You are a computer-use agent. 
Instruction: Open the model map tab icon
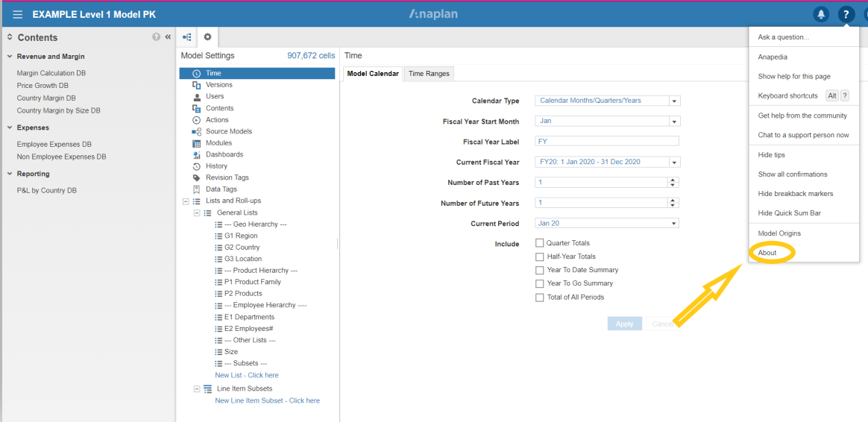(188, 37)
